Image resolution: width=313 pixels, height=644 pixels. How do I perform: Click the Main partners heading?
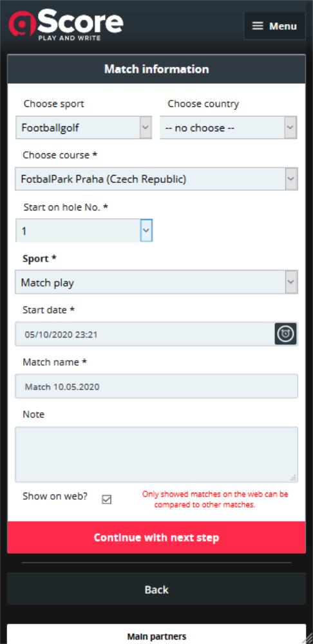[x=156, y=637]
